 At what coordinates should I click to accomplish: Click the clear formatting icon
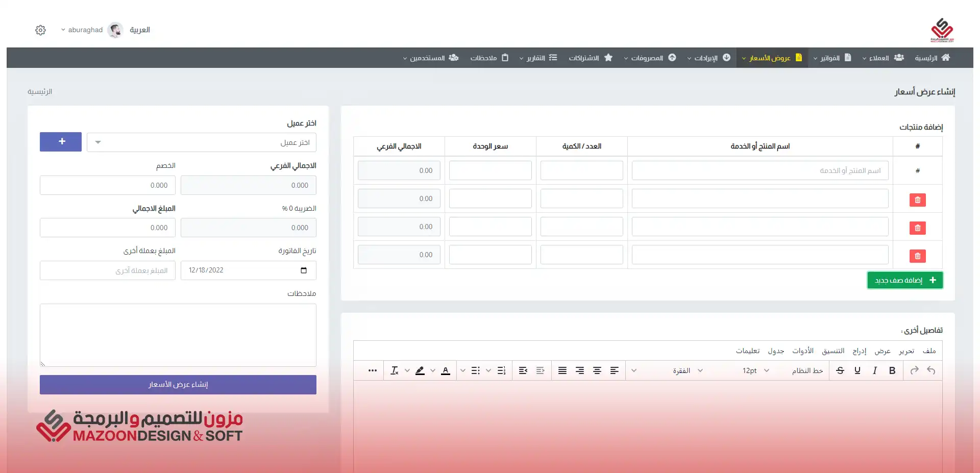pos(394,370)
